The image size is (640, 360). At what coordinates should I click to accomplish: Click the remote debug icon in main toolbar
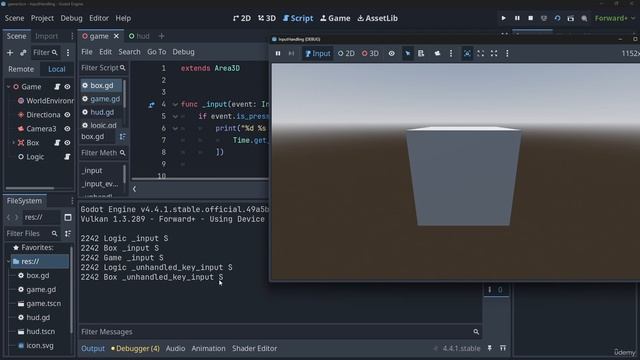click(544, 18)
